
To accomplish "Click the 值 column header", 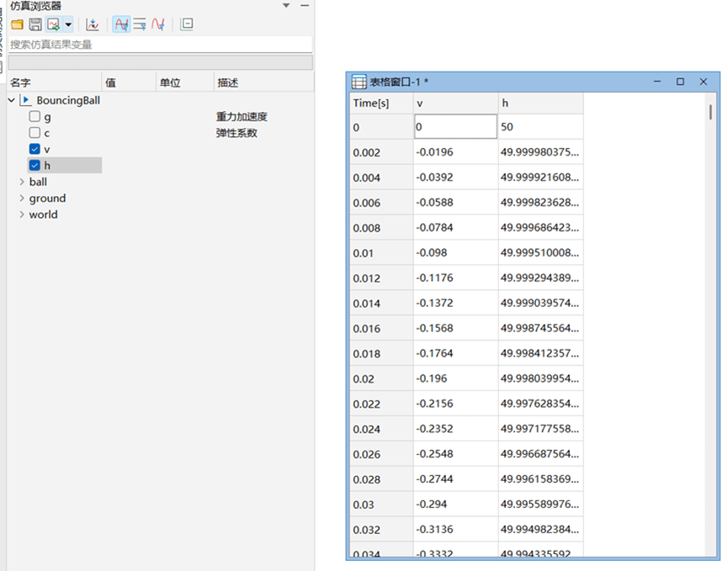I will pyautogui.click(x=129, y=82).
